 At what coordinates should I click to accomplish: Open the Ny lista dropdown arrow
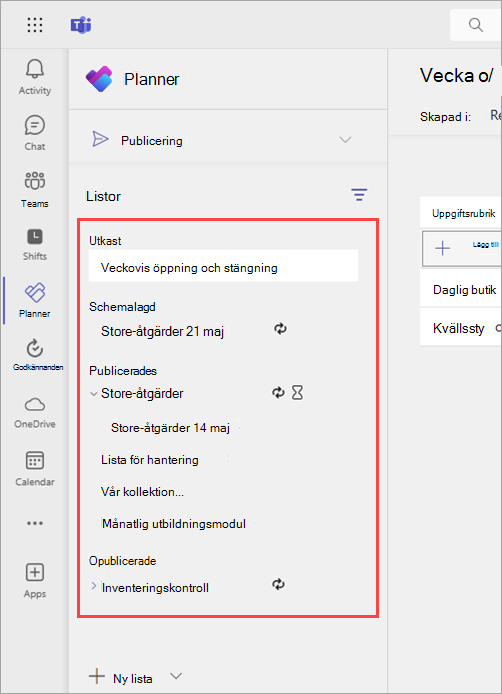176,676
